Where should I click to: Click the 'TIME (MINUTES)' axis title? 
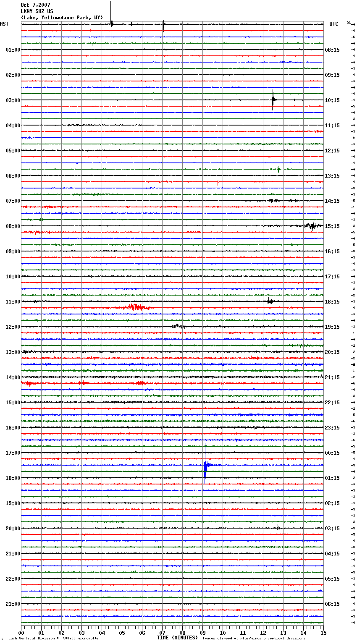tap(177, 638)
